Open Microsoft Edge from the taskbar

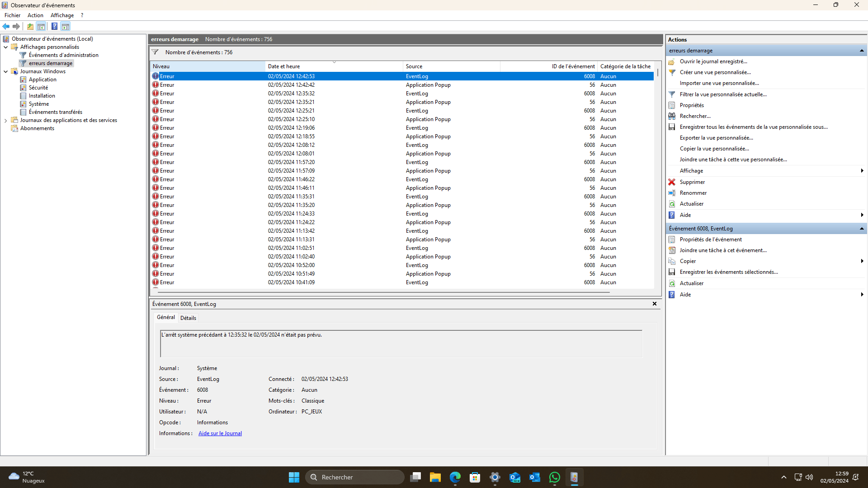tap(455, 477)
